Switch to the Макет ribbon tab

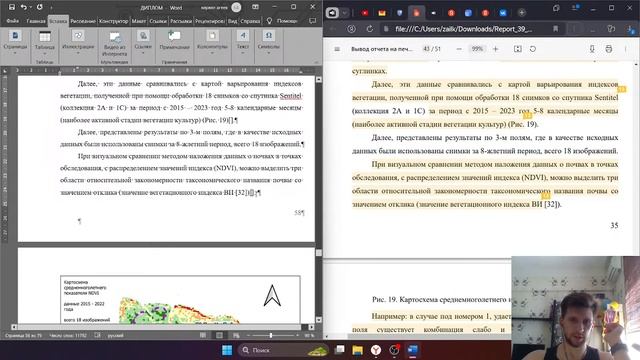pyautogui.click(x=139, y=21)
